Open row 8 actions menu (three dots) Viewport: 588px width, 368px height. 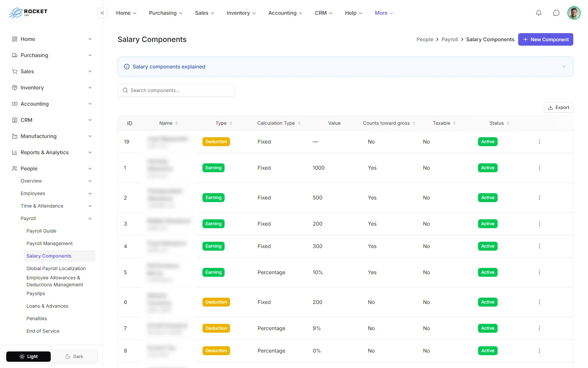pyautogui.click(x=539, y=351)
